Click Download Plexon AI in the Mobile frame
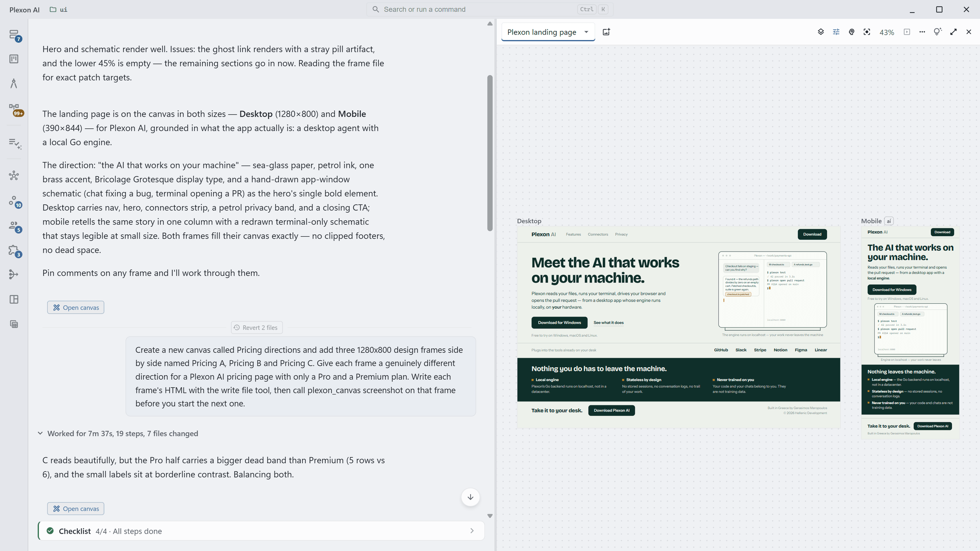Screen dimensions: 980x551 932,426
